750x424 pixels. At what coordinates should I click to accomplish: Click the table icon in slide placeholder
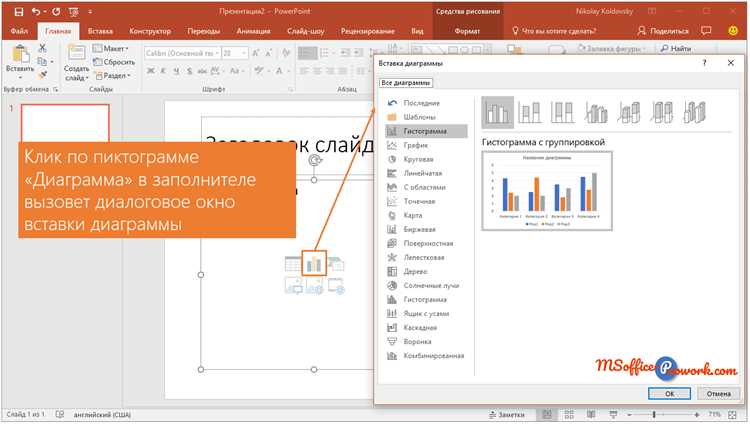point(293,264)
